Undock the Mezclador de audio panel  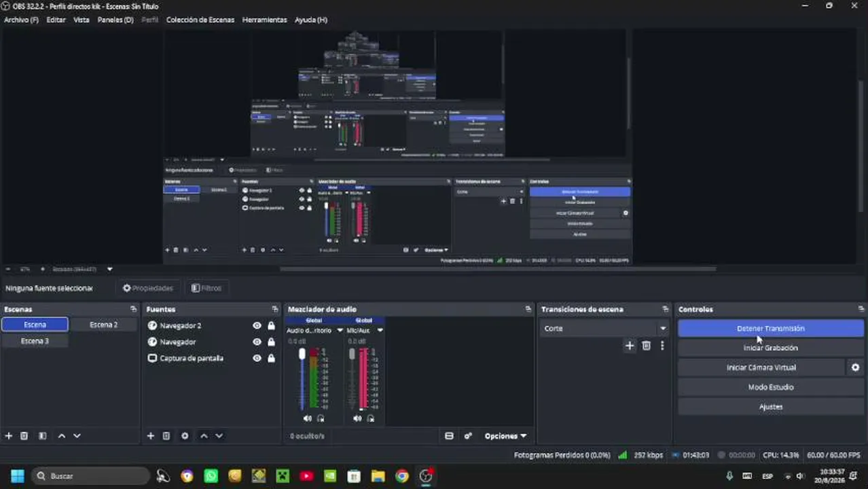click(x=528, y=309)
